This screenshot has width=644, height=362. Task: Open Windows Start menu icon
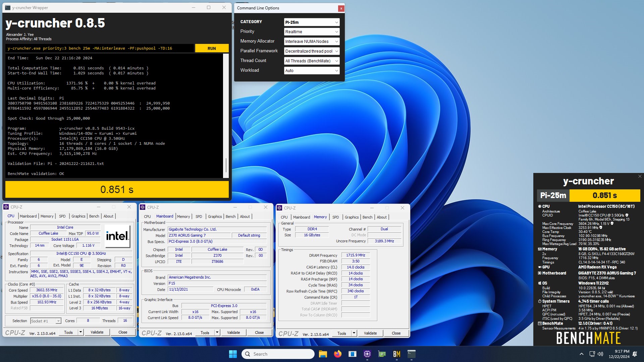(x=233, y=354)
